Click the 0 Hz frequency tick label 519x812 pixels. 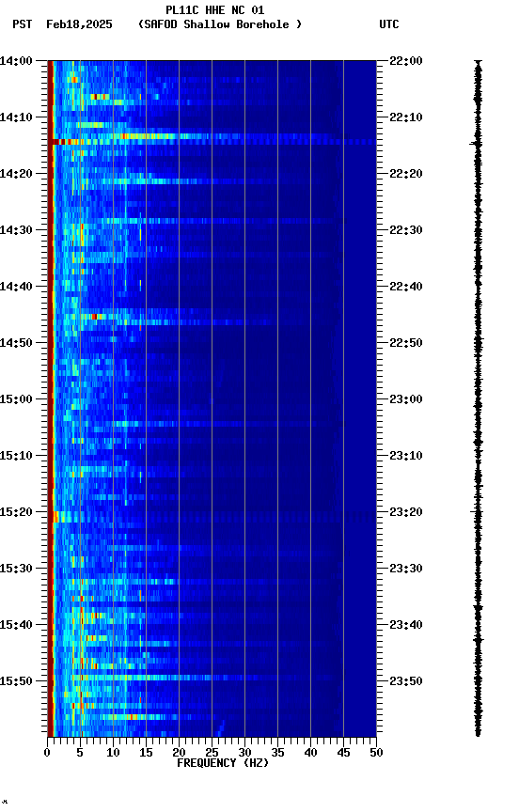[48, 753]
